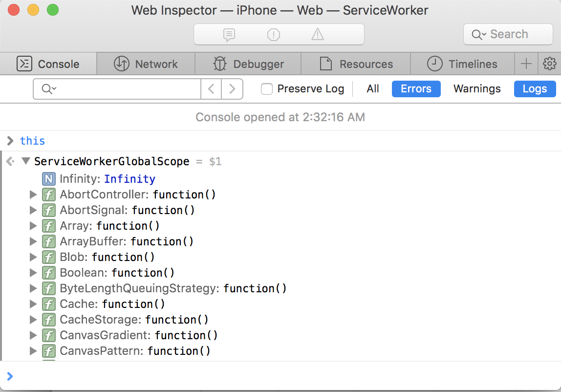
Task: Click the console log messages icon
Action: pyautogui.click(x=229, y=34)
